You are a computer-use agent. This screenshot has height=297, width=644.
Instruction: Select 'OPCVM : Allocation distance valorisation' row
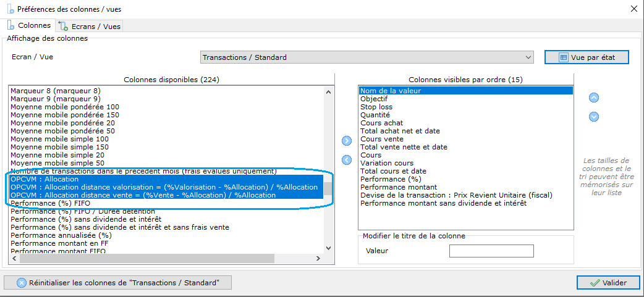point(166,187)
